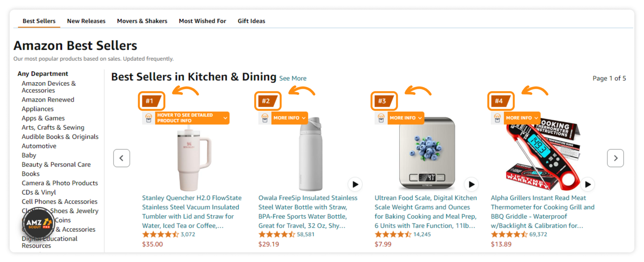Open the MORE INFO dropdown on the Ultrean scale
The width and height of the screenshot is (644, 262).
pyautogui.click(x=406, y=118)
